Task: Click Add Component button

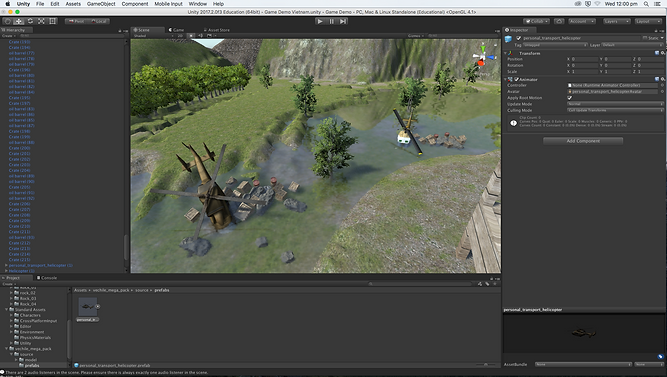Action: (x=583, y=141)
